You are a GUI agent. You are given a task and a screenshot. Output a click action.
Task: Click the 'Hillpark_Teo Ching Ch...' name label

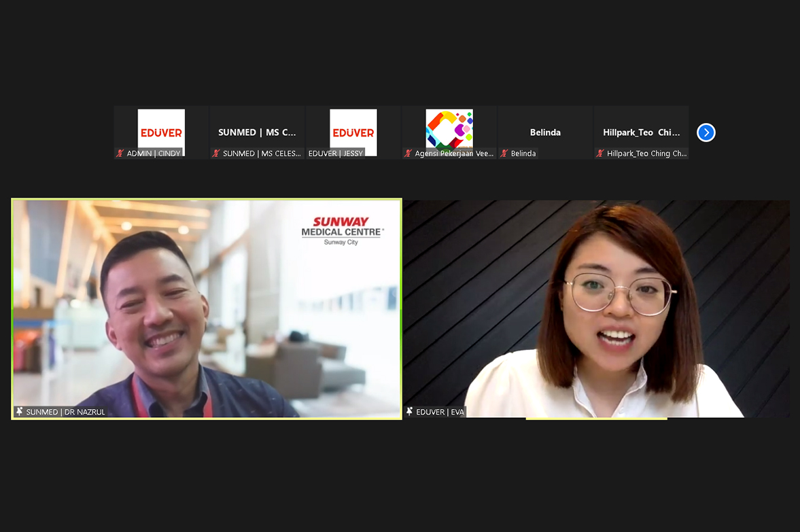[x=646, y=153]
